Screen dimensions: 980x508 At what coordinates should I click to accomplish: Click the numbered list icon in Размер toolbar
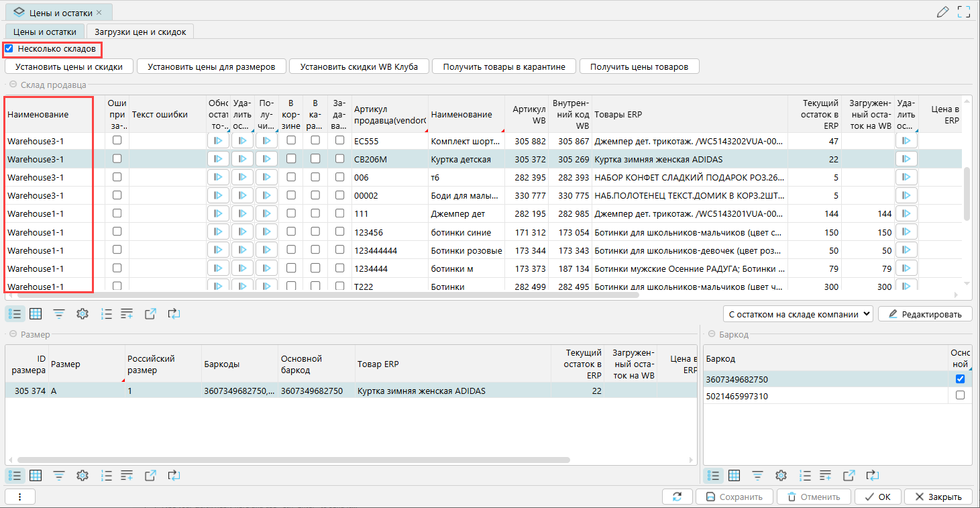(x=106, y=475)
